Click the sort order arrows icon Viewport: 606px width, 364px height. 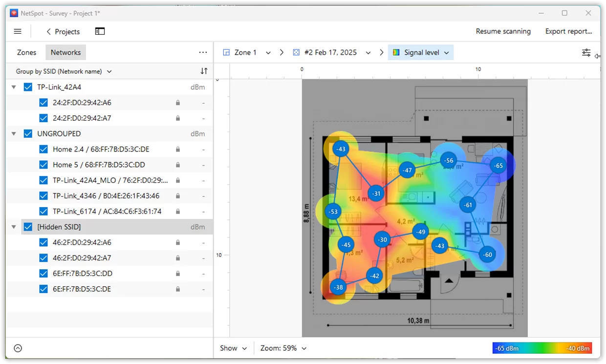204,71
